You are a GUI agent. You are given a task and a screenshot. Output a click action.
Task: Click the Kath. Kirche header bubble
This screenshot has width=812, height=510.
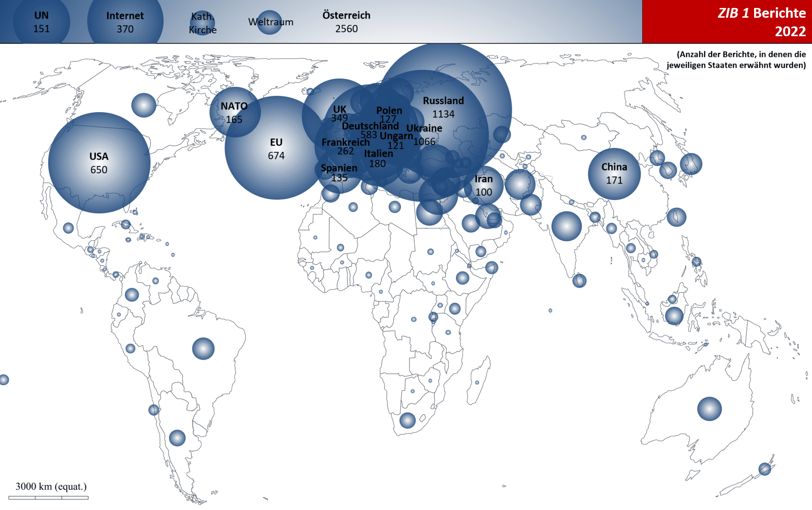coord(203,23)
